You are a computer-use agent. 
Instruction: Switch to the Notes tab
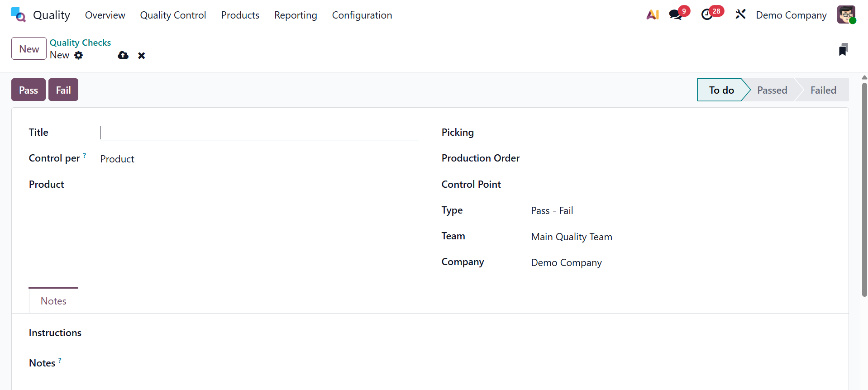[x=53, y=301]
